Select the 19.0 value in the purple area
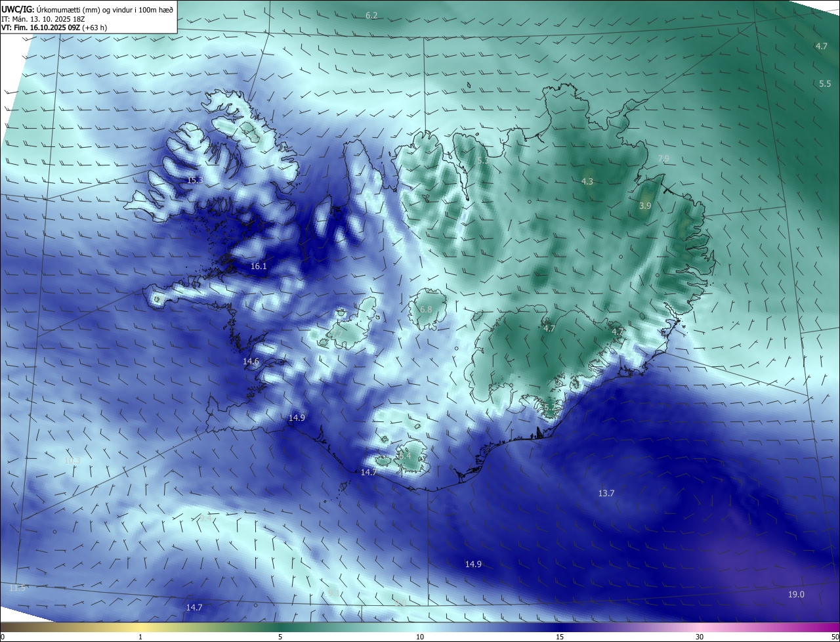Viewport: 840px width, 642px height. 796,595
